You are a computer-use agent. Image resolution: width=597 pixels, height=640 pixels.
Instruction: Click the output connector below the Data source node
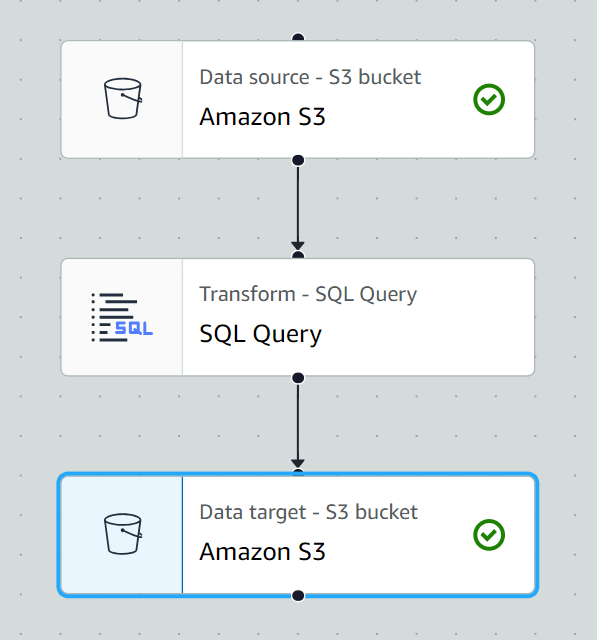298,160
